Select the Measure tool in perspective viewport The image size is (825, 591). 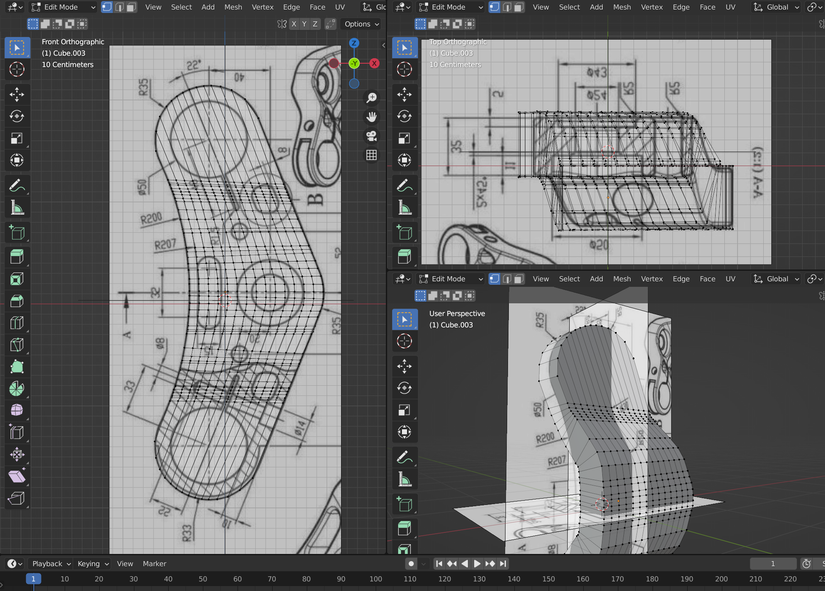tap(405, 480)
